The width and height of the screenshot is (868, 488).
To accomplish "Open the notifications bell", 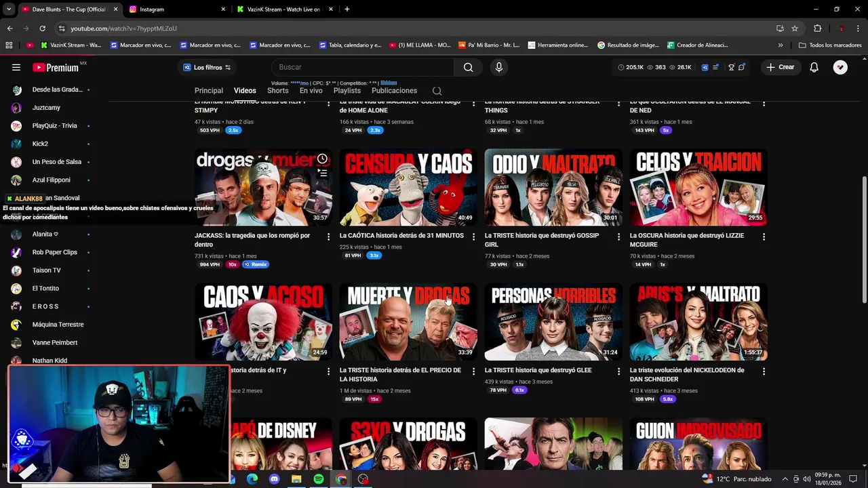I will [814, 67].
